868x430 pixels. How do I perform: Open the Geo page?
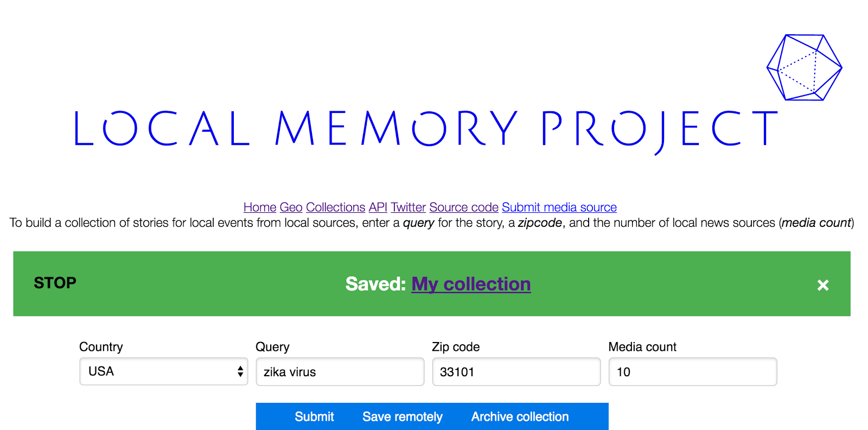click(291, 207)
